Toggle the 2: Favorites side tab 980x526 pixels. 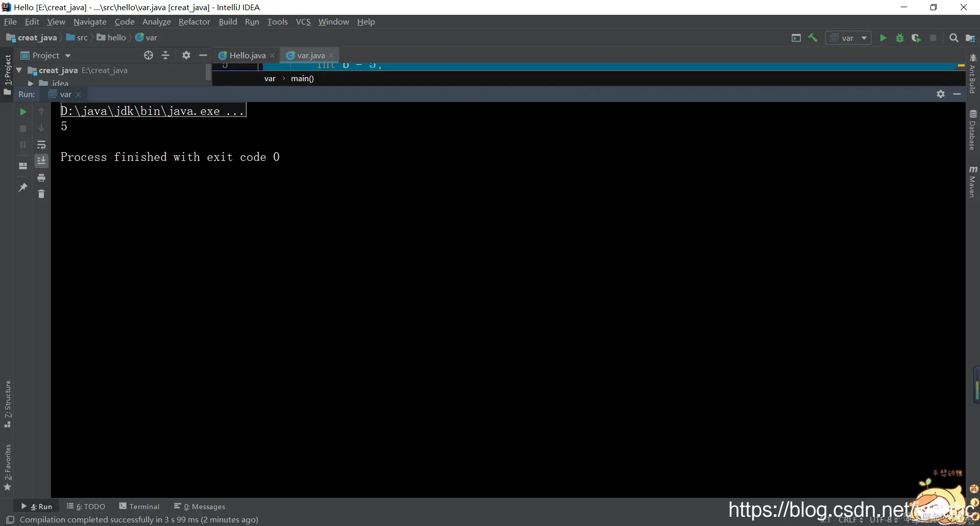[7, 467]
